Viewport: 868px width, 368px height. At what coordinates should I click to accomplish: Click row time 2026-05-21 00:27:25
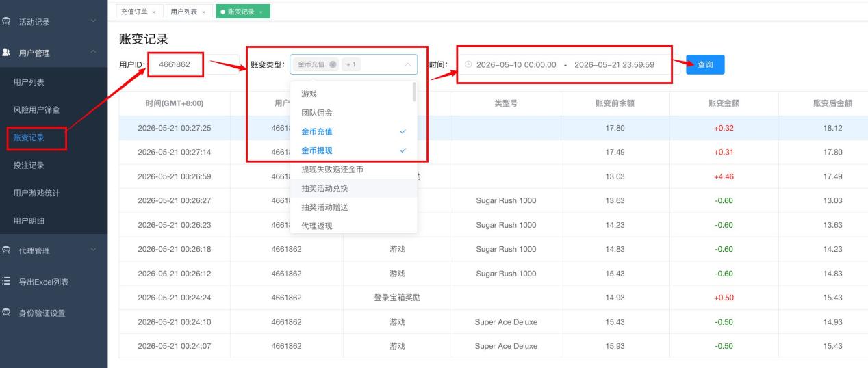(175, 128)
